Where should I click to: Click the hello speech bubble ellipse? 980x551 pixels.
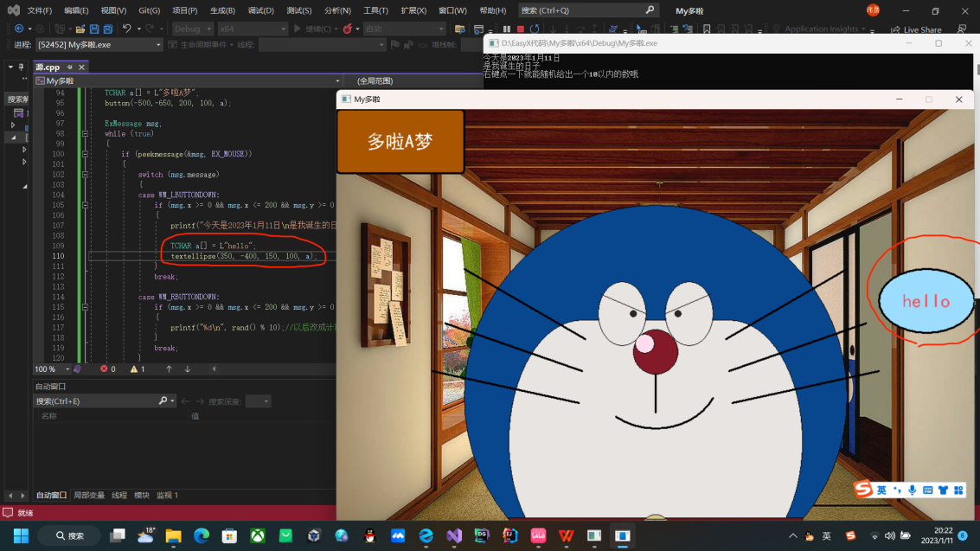pos(926,301)
